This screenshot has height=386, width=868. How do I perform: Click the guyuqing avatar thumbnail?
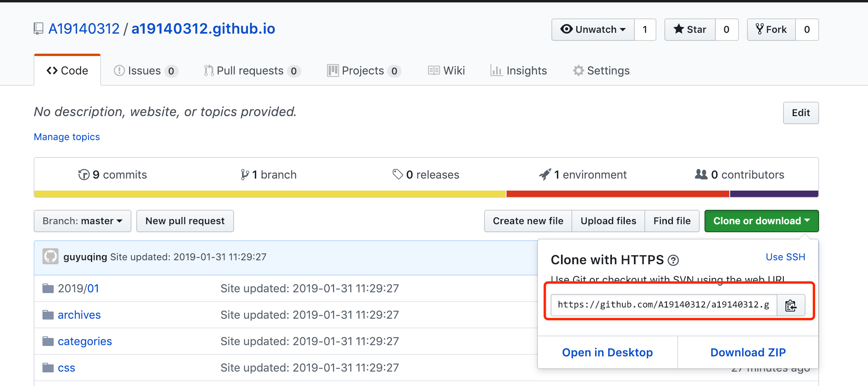(51, 257)
